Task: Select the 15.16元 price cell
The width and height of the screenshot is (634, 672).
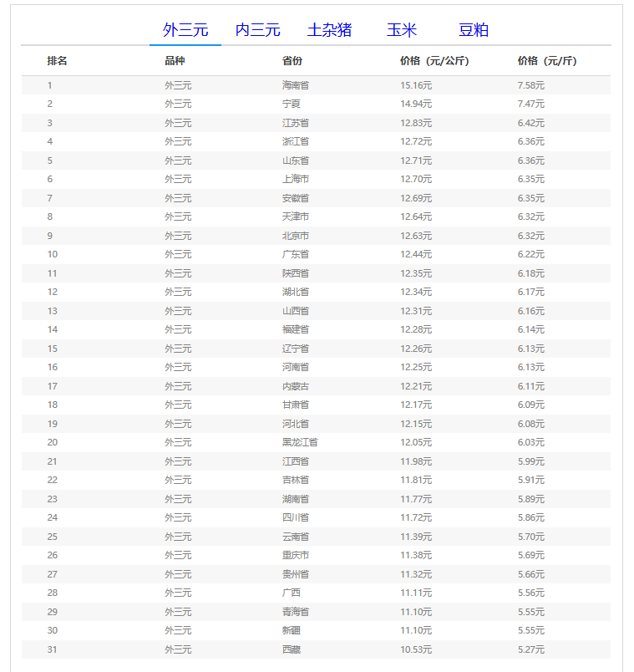Action: pyautogui.click(x=416, y=85)
